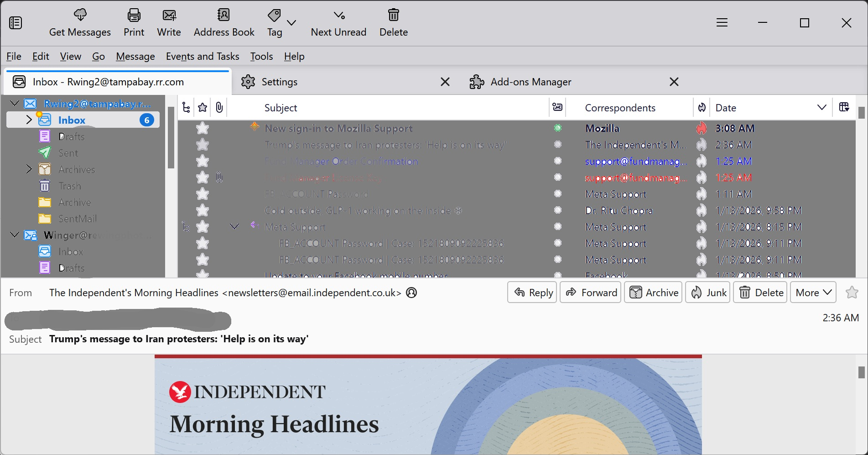Image resolution: width=868 pixels, height=455 pixels.
Task: Open the Drafts folder under Rwing2 account
Action: pyautogui.click(x=72, y=136)
